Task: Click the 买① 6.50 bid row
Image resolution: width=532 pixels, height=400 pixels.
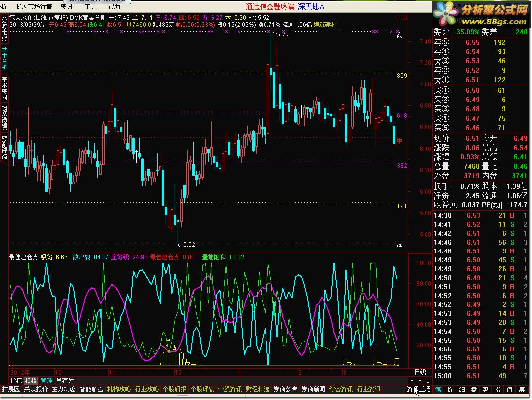Action: [x=480, y=90]
